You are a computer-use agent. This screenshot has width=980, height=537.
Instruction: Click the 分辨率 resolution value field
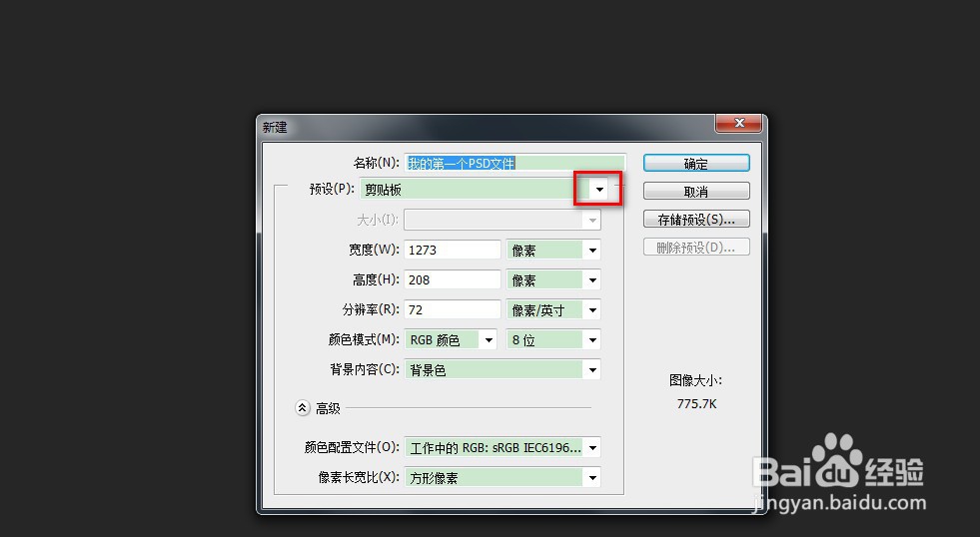click(x=452, y=309)
